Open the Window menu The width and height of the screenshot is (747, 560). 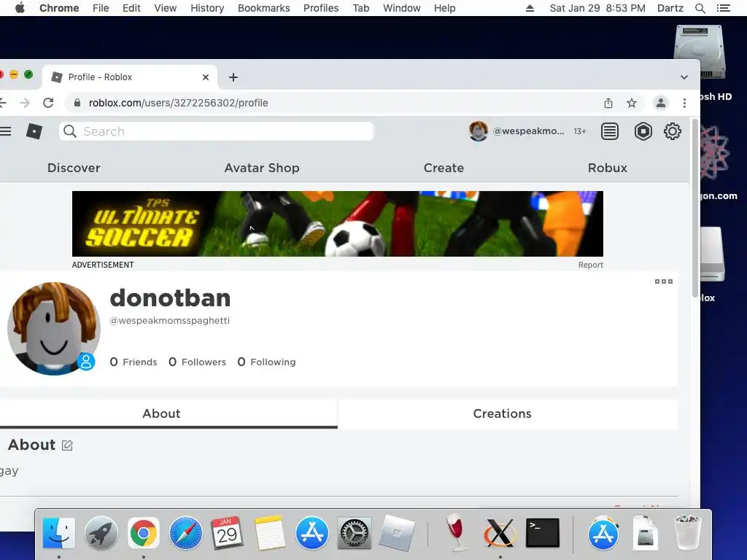click(x=402, y=8)
